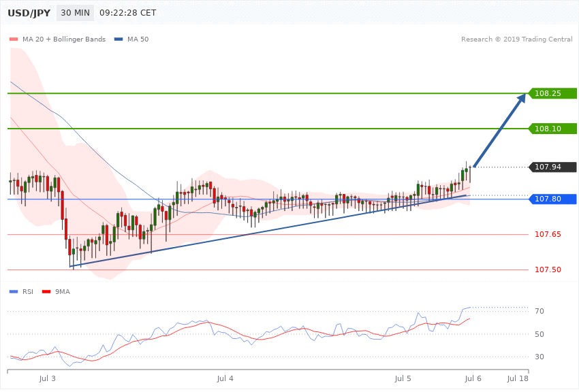Click the 108.25 green resistance price tag
Screen dimensions: 579x392
tap(553, 93)
